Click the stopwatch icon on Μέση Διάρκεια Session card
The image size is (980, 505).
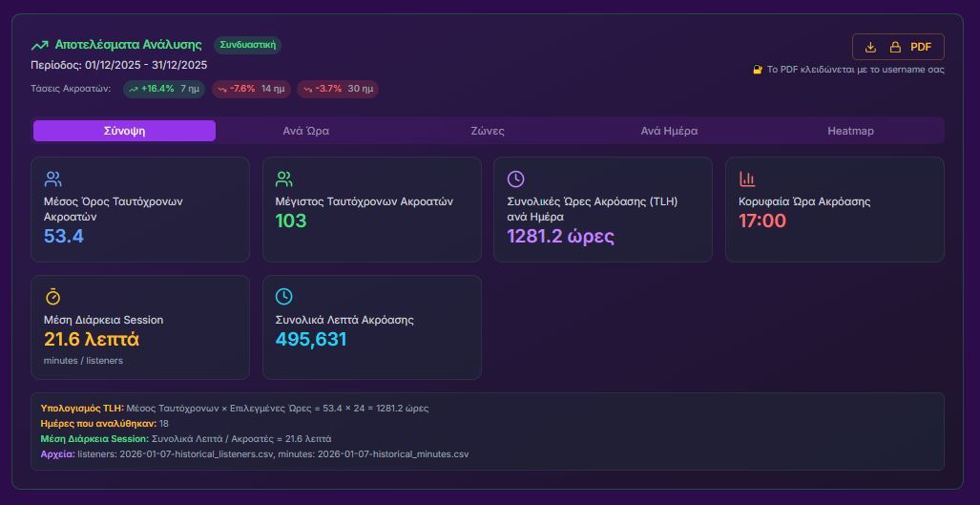[x=52, y=297]
